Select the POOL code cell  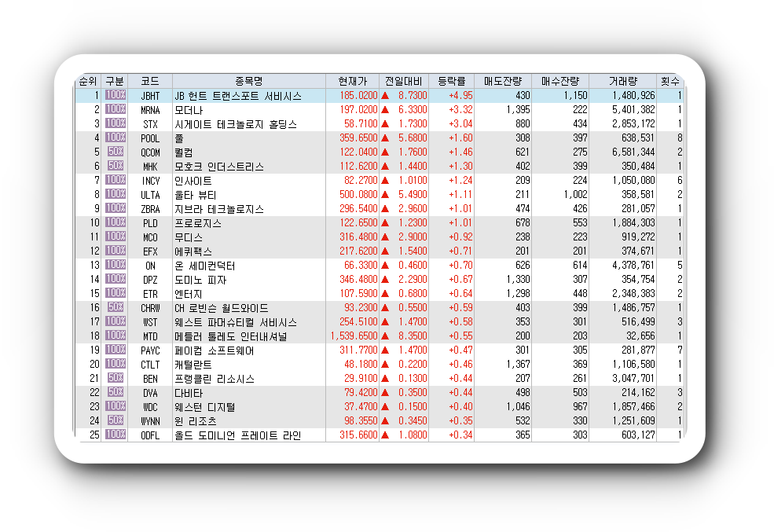150,138
